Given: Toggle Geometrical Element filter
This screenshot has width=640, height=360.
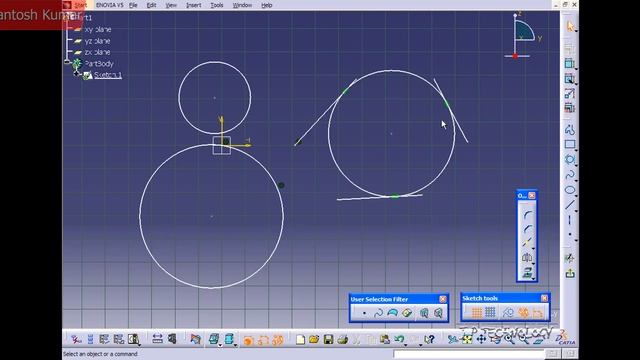Looking at the screenshot, I should [x=438, y=313].
